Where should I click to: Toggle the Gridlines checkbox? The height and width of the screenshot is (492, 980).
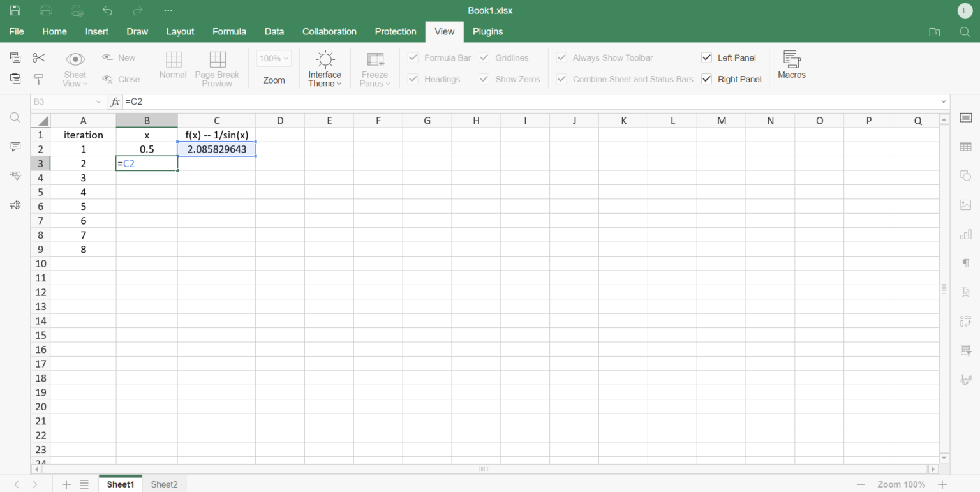[484, 58]
